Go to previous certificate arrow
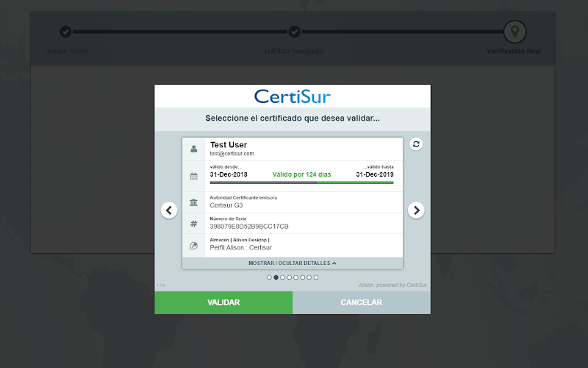 tap(169, 210)
